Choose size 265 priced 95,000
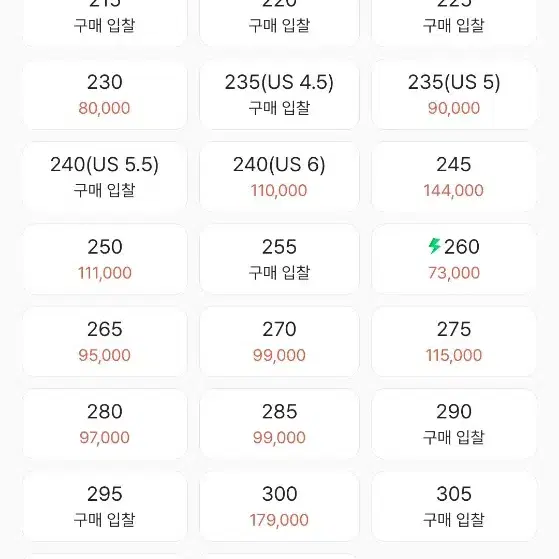 (x=105, y=342)
